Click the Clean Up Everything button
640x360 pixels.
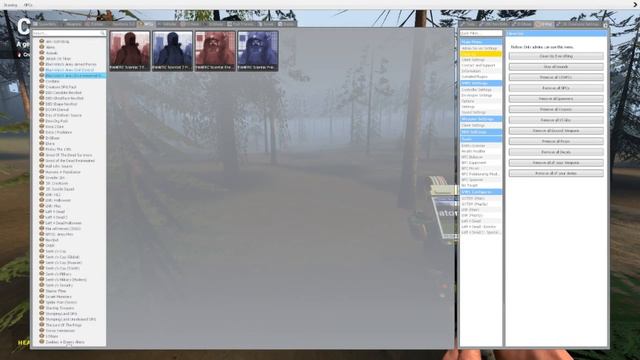click(556, 56)
